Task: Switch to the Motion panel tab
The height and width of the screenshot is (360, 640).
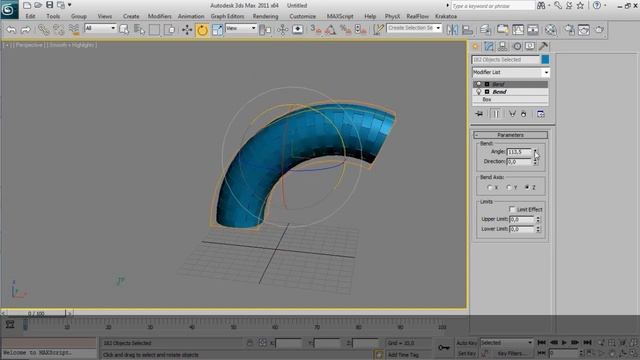Action: click(517, 46)
